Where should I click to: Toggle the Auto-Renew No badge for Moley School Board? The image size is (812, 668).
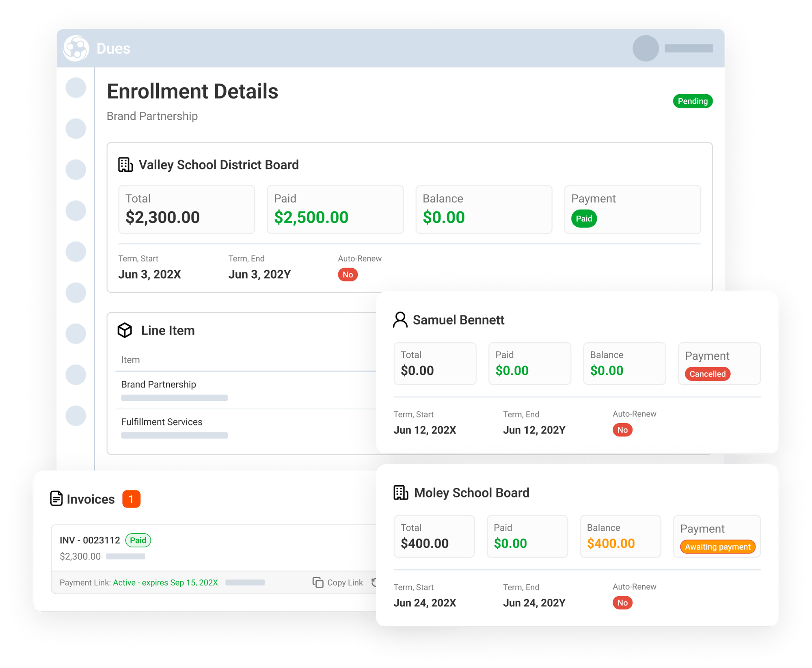tap(622, 603)
